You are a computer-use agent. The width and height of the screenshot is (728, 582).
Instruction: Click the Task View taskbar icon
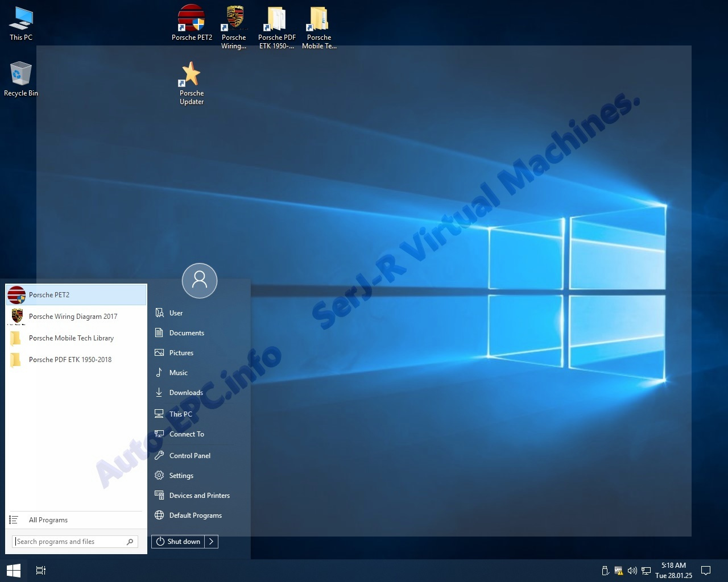[41, 570]
